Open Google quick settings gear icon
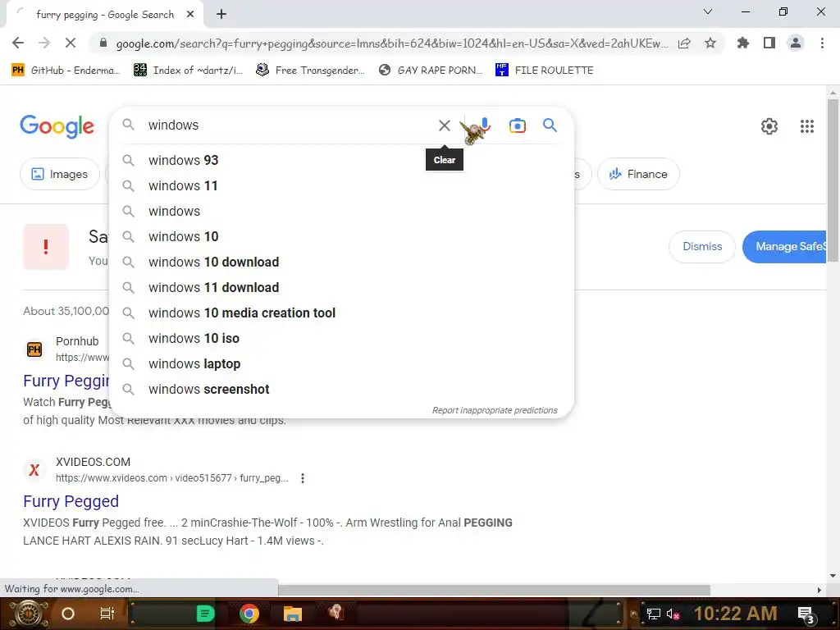Screen dimensions: 840x630 click(769, 126)
